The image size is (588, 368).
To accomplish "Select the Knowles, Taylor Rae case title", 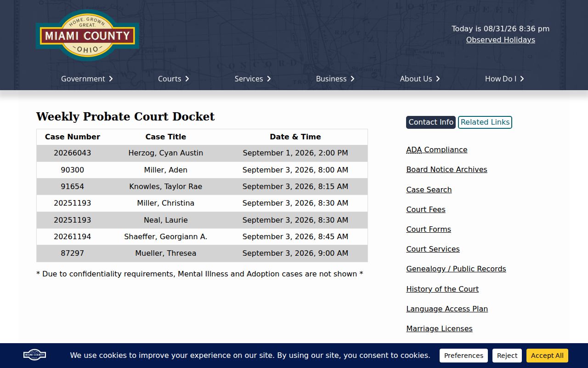I will [166, 186].
